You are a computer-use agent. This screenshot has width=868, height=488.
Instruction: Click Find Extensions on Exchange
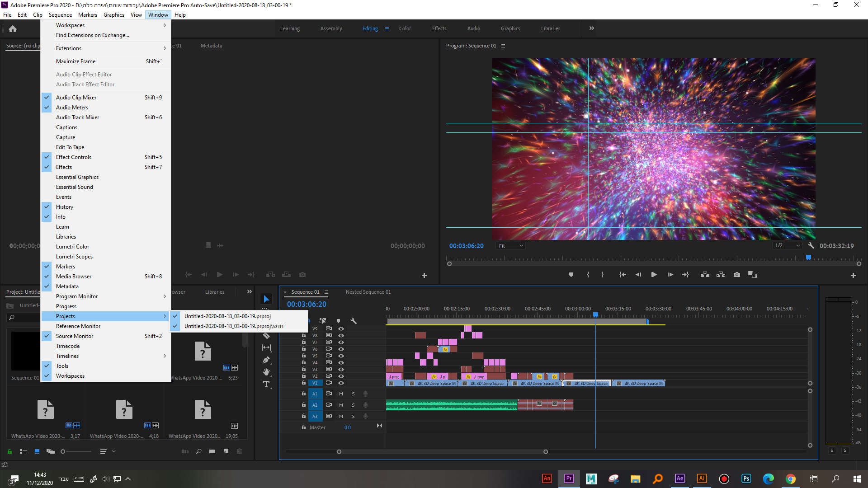[92, 35]
